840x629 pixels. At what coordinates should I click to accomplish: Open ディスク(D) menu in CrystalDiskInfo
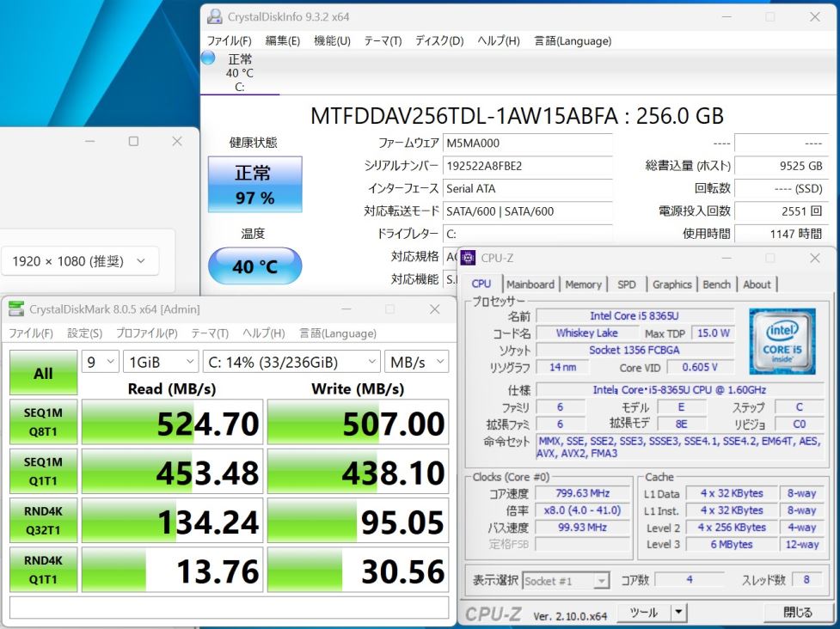pyautogui.click(x=440, y=40)
